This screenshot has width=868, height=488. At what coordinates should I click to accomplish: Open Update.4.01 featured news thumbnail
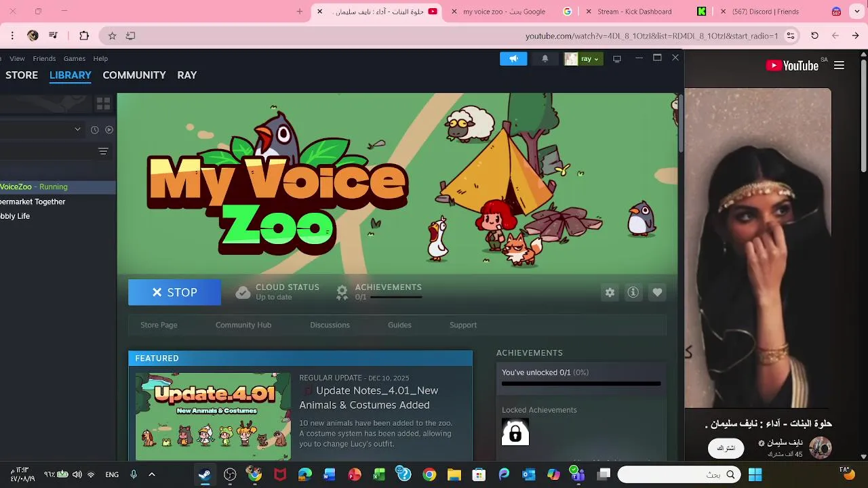pos(213,416)
